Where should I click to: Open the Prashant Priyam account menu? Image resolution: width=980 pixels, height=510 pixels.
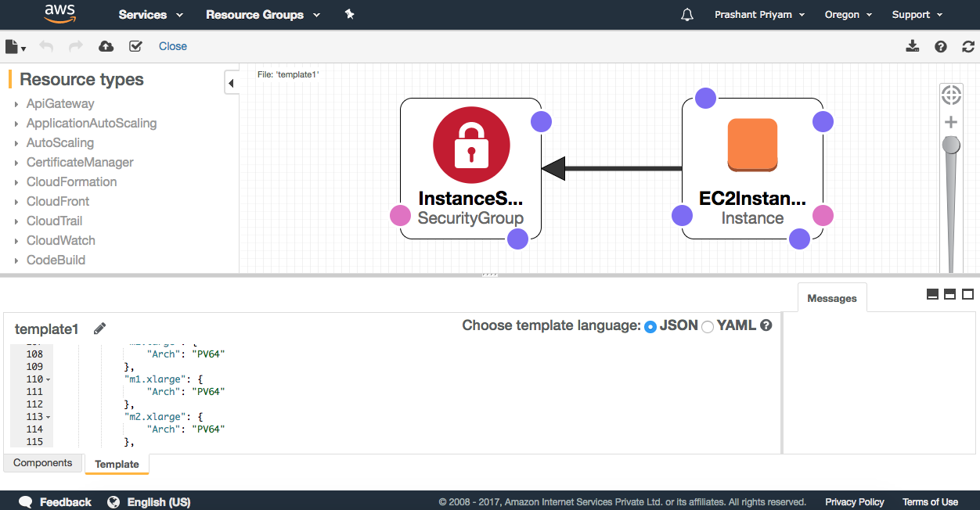[759, 15]
